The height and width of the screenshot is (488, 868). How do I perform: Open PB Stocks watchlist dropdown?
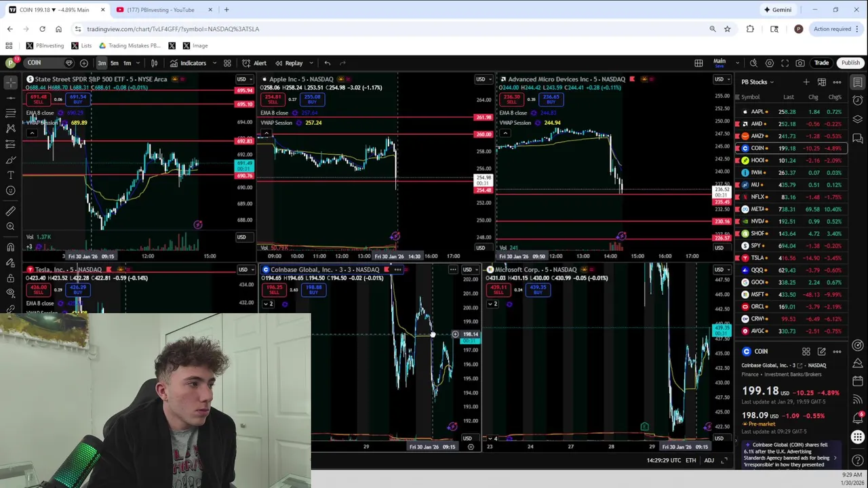pos(757,82)
